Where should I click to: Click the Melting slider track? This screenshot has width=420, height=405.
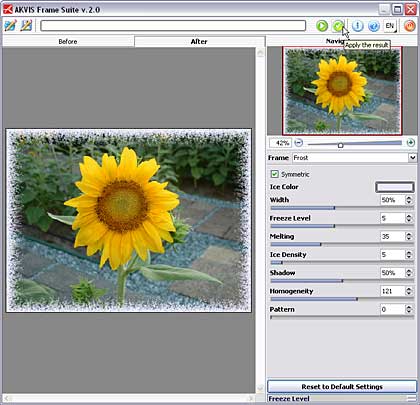click(x=342, y=244)
